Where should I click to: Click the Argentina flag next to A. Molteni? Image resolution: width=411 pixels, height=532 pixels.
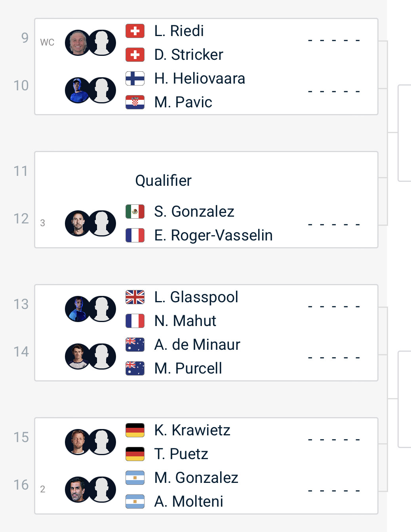(135, 501)
